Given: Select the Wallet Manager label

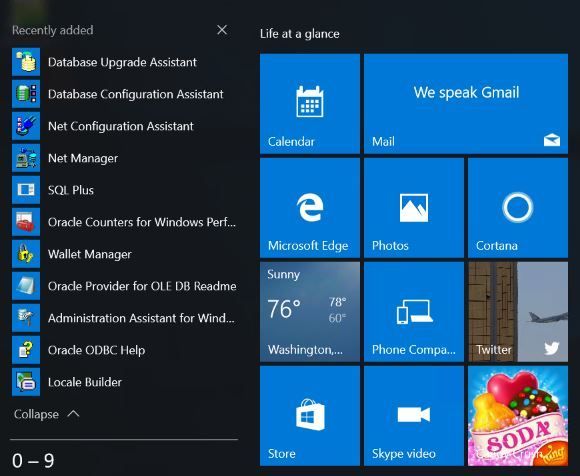Looking at the screenshot, I should point(90,254).
